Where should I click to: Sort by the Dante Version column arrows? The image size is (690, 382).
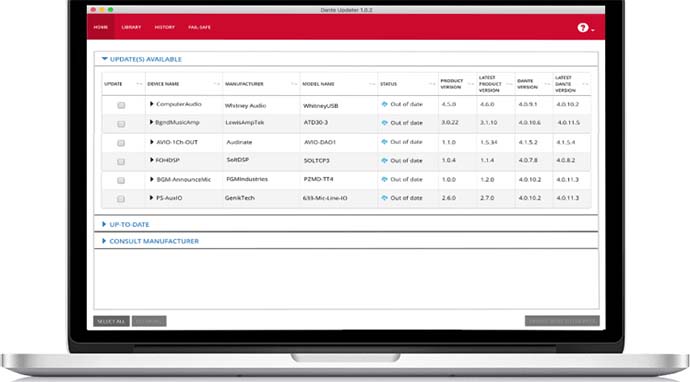pyautogui.click(x=547, y=84)
